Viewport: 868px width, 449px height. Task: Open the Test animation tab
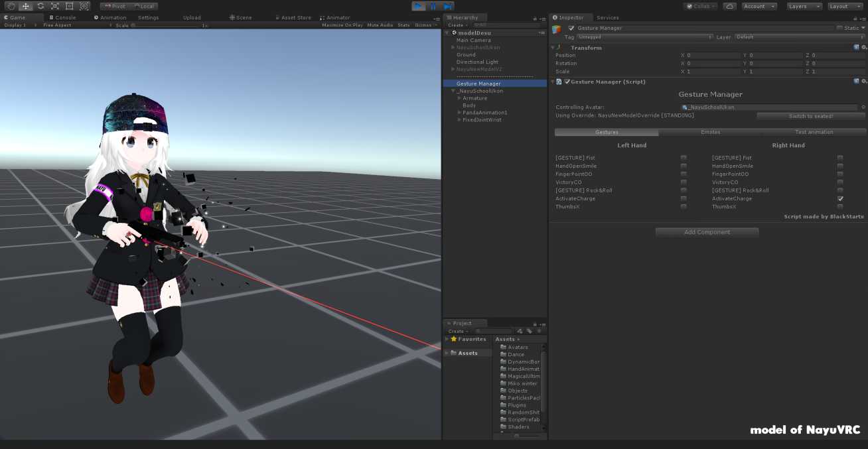pos(814,131)
